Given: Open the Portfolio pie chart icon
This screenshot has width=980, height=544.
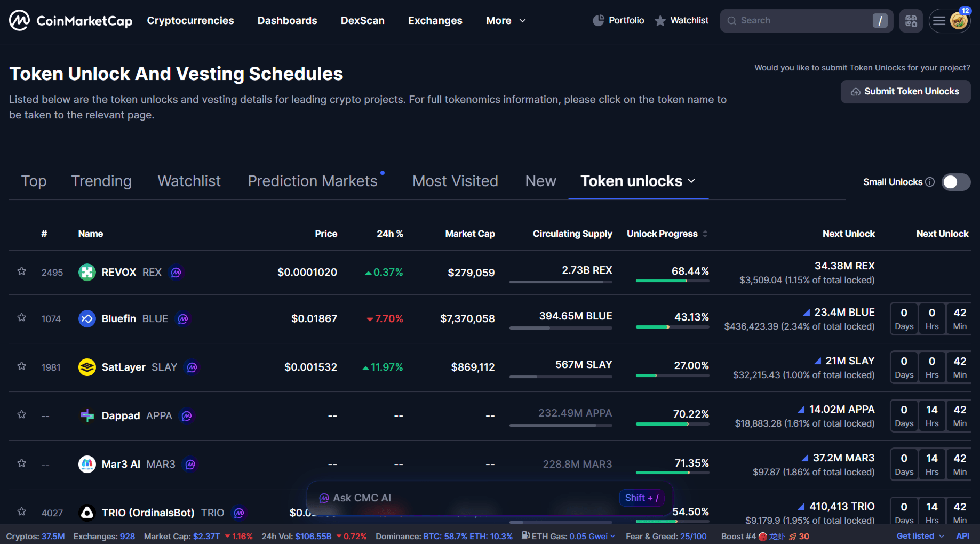Looking at the screenshot, I should (x=599, y=21).
